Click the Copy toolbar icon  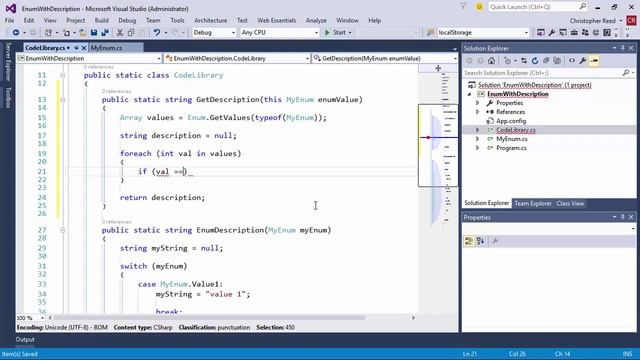pos(131,33)
